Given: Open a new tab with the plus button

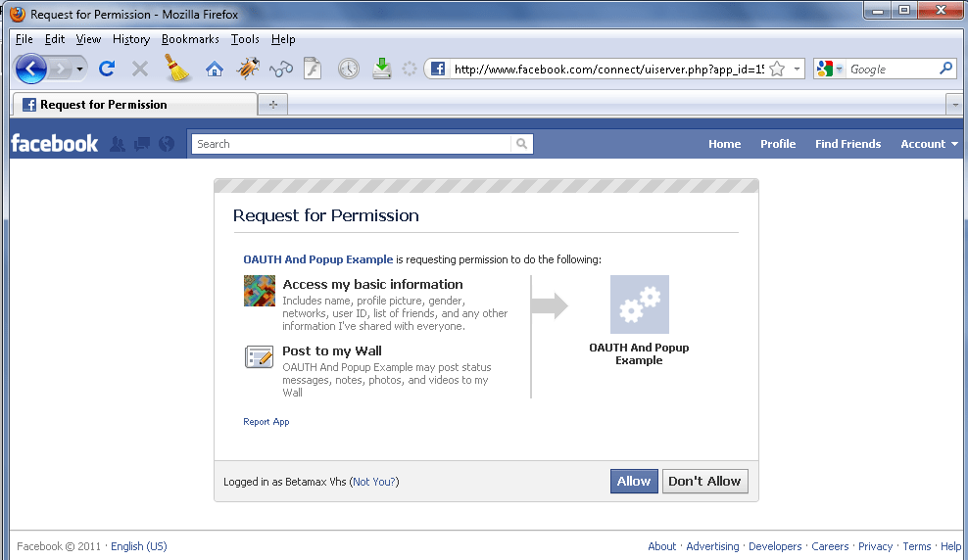Looking at the screenshot, I should [273, 104].
